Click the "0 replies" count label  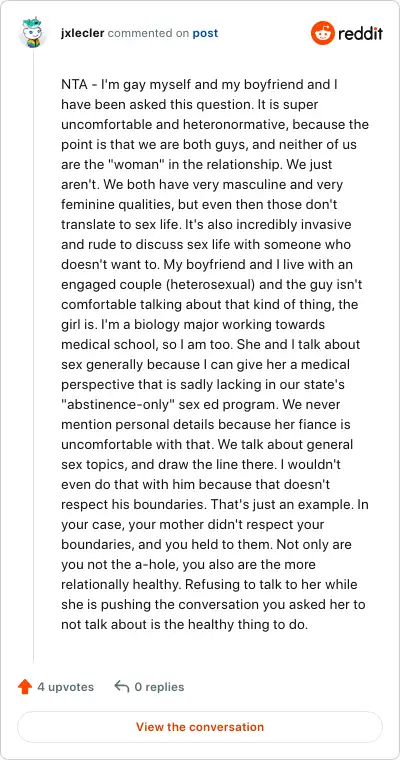(x=158, y=687)
